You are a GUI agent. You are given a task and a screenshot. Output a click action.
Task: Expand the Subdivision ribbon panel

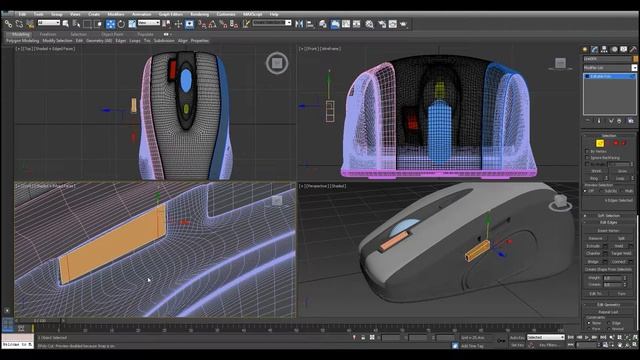164,41
